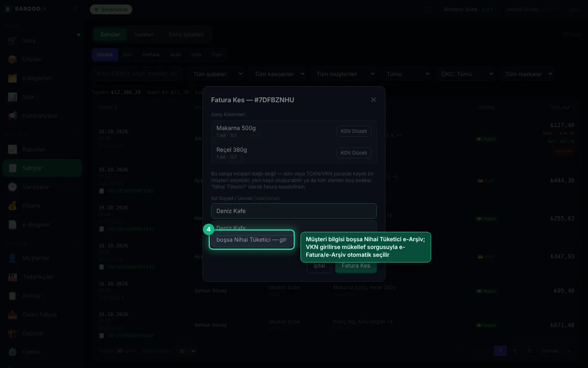Image resolution: width=588 pixels, height=368 pixels.
Task: Close the Fatura Kes dialog
Action: pos(373,100)
